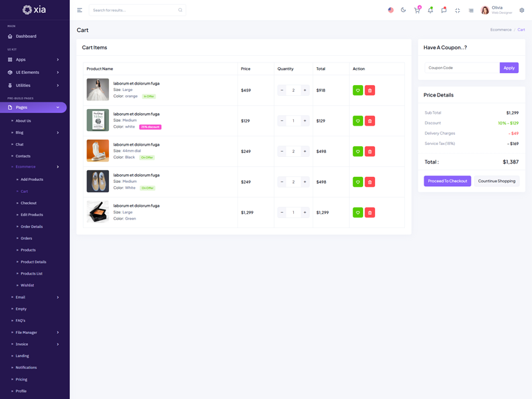
Task: Open the shopping cart icon in header
Action: 417,10
